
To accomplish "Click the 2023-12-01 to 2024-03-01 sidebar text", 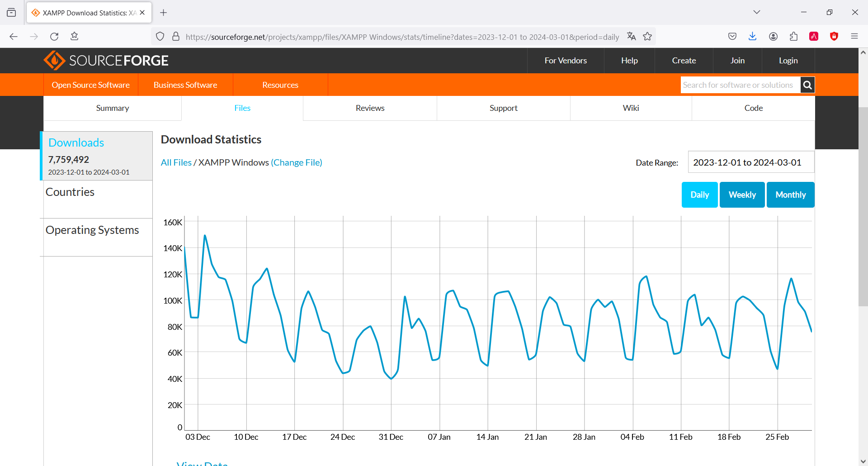I will (x=89, y=172).
